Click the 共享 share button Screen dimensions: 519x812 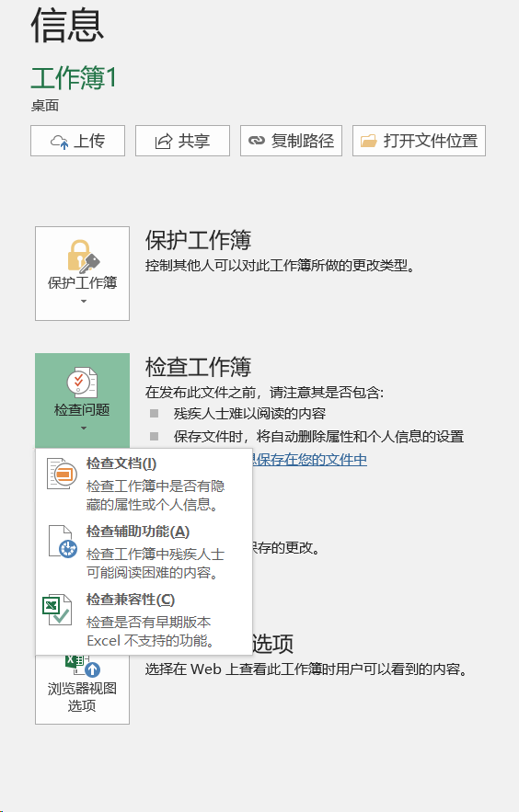coord(182,141)
